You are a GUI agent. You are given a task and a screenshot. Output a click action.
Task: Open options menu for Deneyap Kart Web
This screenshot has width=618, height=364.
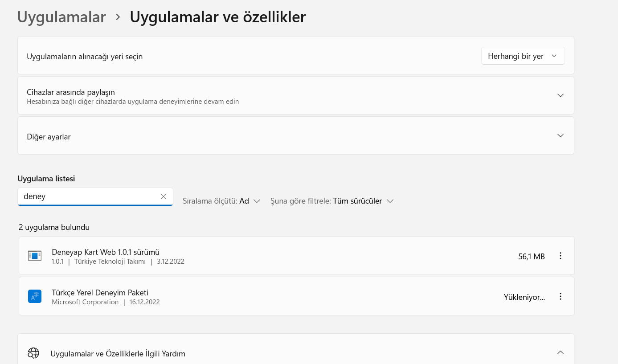561,256
